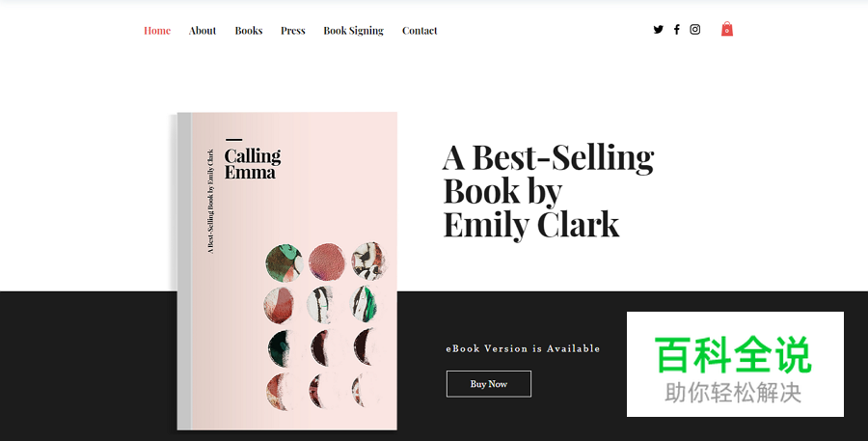Go to the Home menu item
Viewport: 868px width, 441px height.
pos(157,31)
